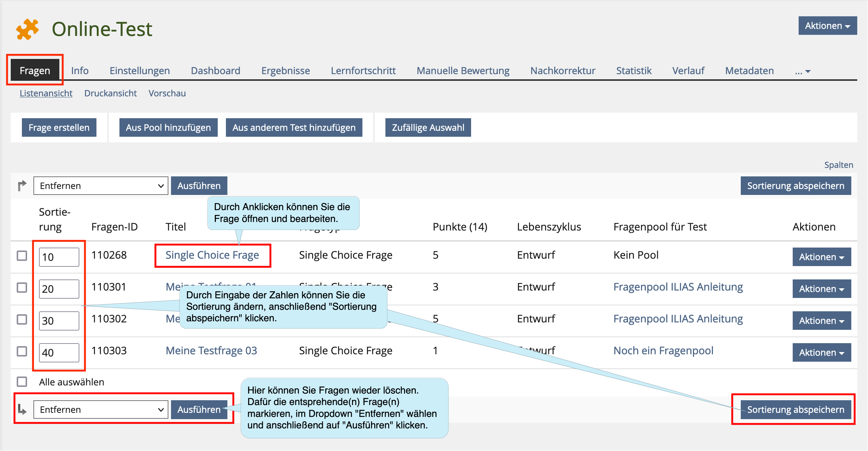
Task: Click the Fragen-ID value 110303
Action: [x=109, y=351]
